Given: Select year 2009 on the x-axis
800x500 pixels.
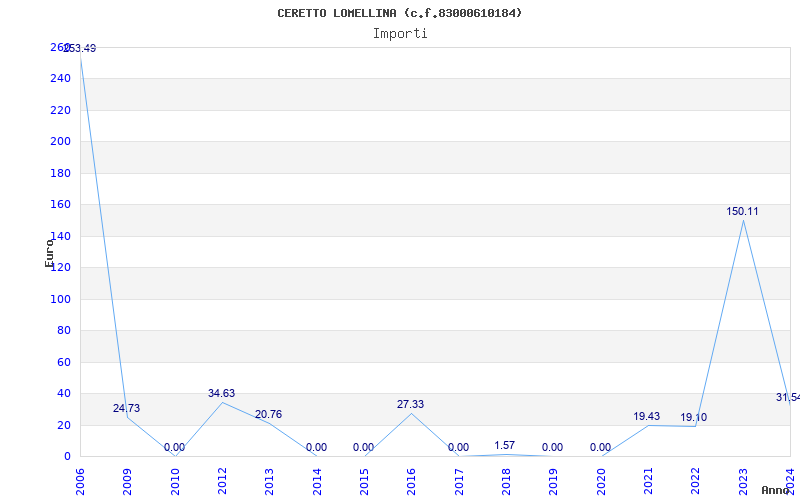Looking at the screenshot, I should [128, 482].
